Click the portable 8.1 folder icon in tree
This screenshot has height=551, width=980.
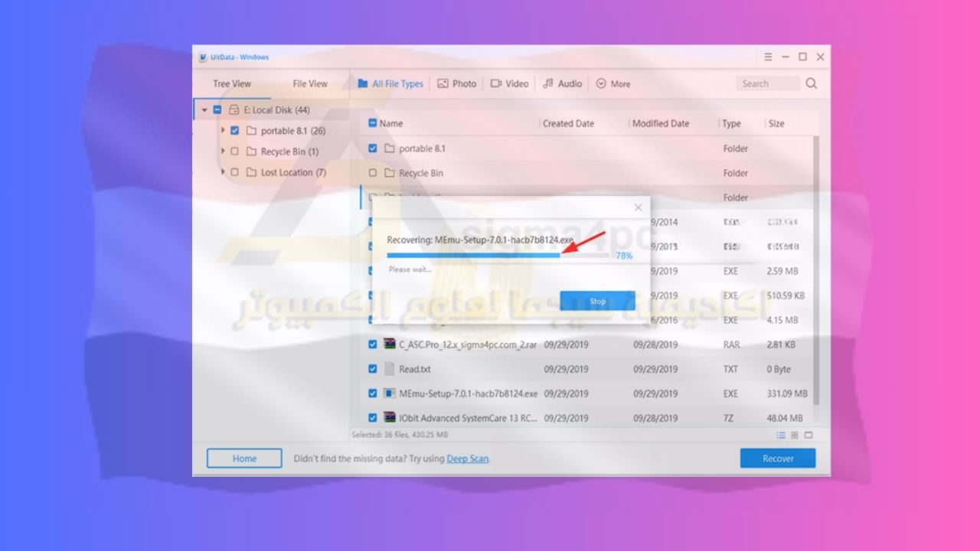(x=251, y=131)
